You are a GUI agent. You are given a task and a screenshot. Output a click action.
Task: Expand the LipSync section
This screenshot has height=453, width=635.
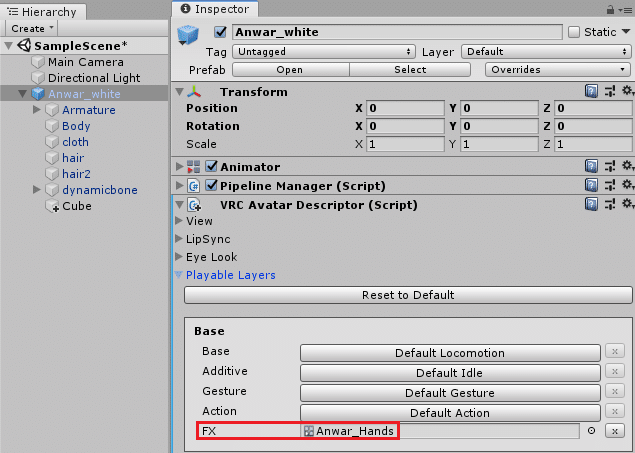(x=179, y=239)
